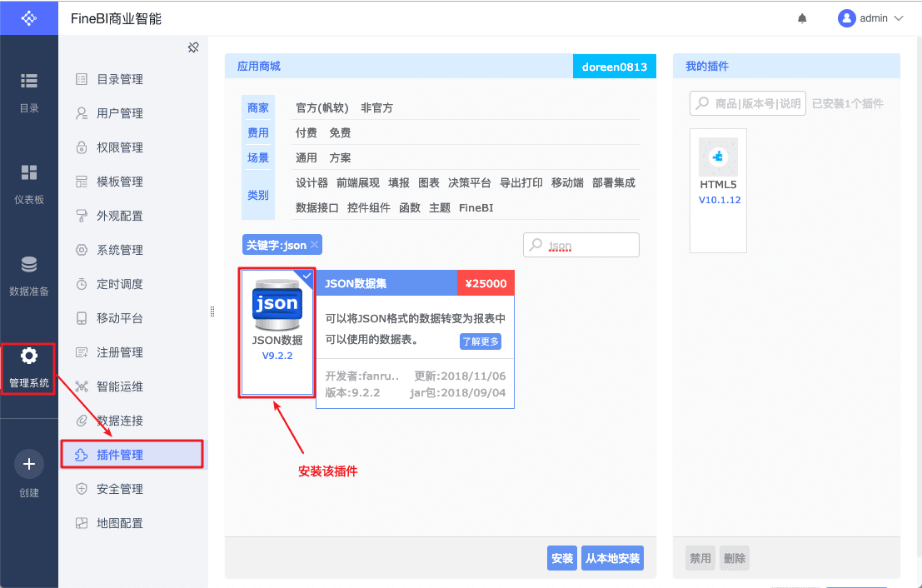The height and width of the screenshot is (588, 922).
Task: Unpin the menu with the pin icon
Action: click(x=193, y=47)
